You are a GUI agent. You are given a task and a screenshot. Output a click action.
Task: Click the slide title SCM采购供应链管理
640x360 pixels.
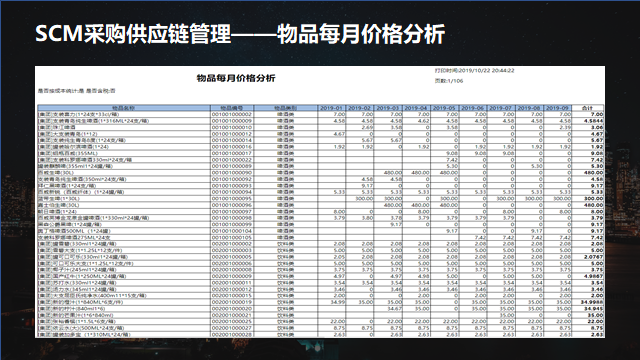tap(133, 34)
